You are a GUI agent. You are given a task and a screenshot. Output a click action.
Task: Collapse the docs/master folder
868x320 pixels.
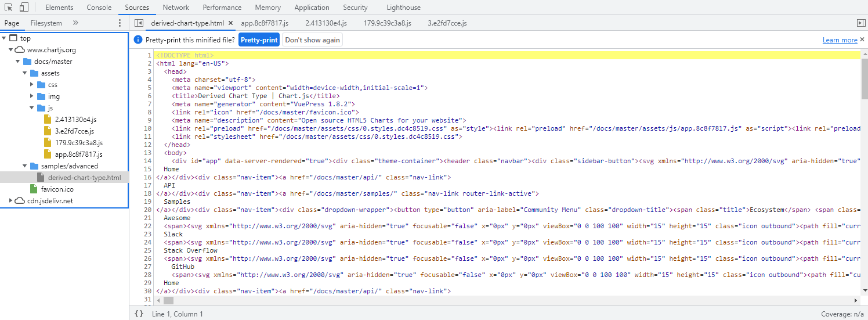(18, 62)
